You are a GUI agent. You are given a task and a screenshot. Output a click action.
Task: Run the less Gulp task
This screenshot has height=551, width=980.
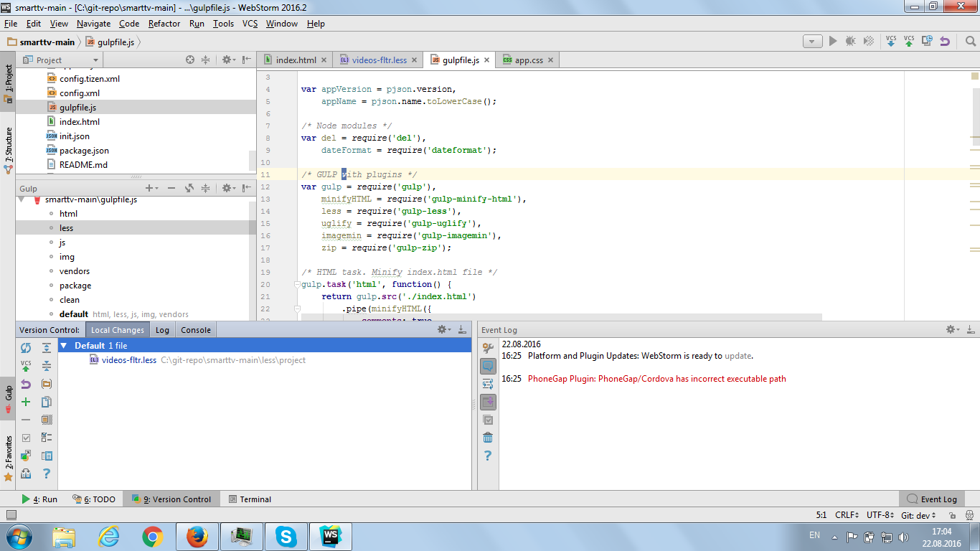coord(66,228)
